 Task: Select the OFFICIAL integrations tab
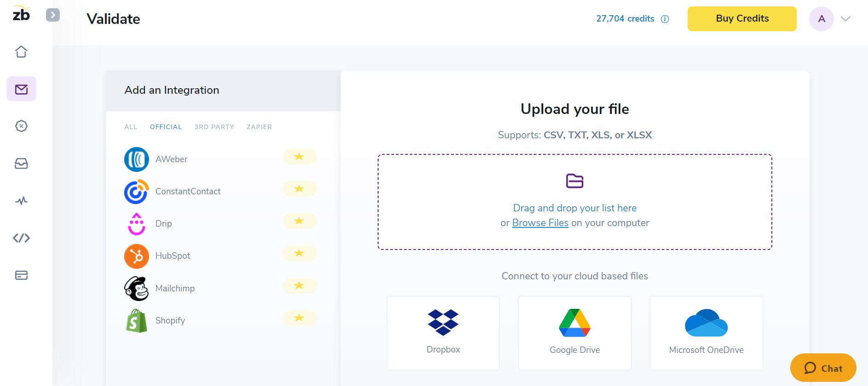tap(166, 127)
